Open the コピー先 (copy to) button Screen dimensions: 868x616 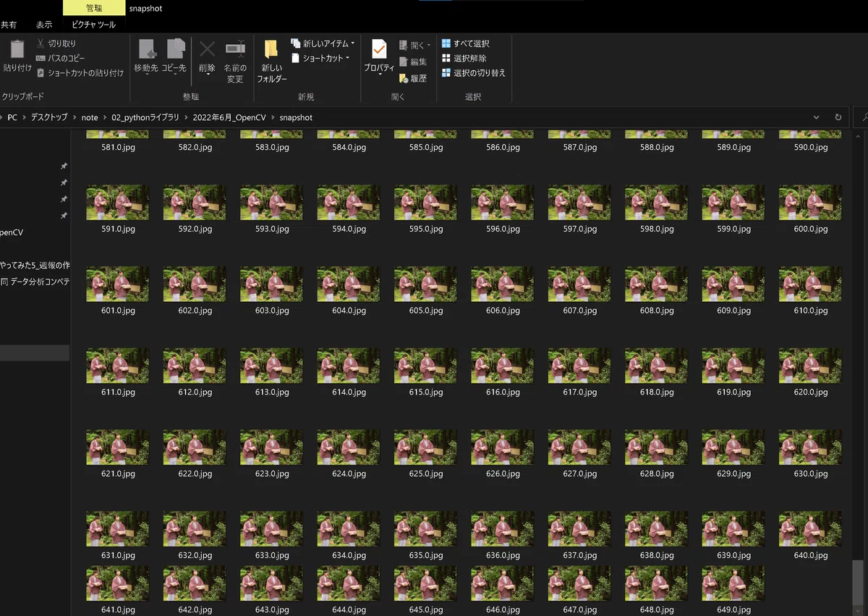pos(174,56)
